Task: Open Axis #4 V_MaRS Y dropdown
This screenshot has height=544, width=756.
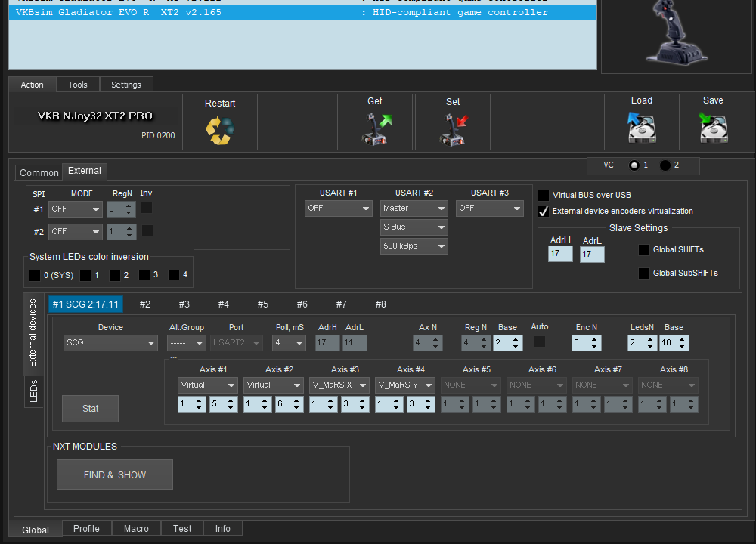Action: pos(405,385)
